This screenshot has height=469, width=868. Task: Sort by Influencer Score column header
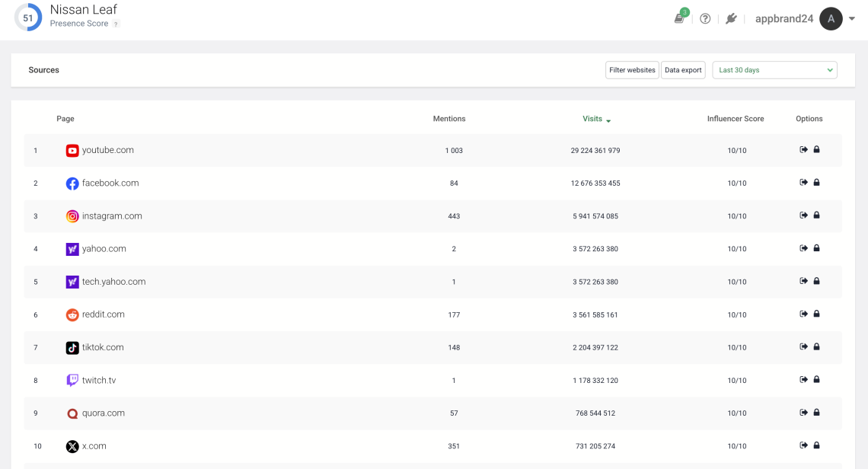(736, 119)
